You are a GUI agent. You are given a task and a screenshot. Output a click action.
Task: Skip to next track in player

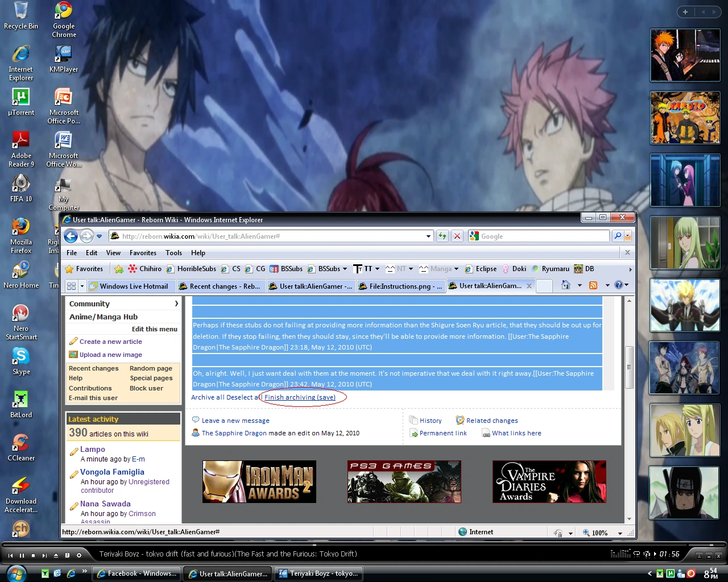44,555
